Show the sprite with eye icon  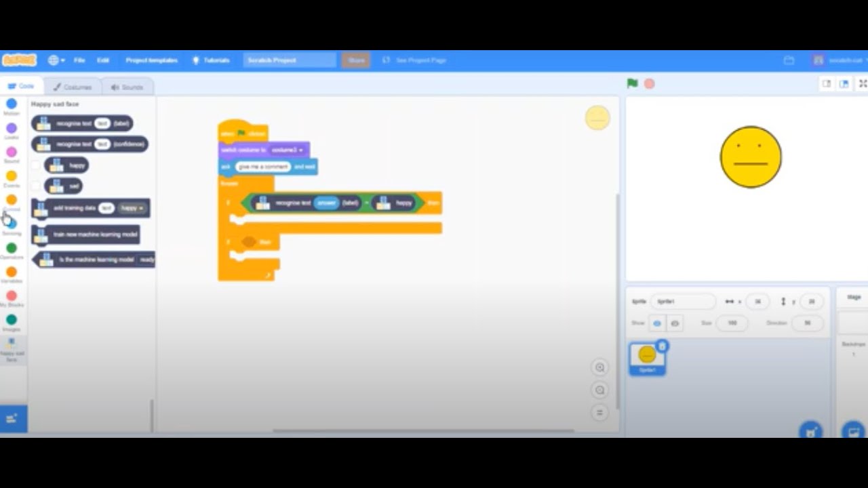pyautogui.click(x=657, y=323)
